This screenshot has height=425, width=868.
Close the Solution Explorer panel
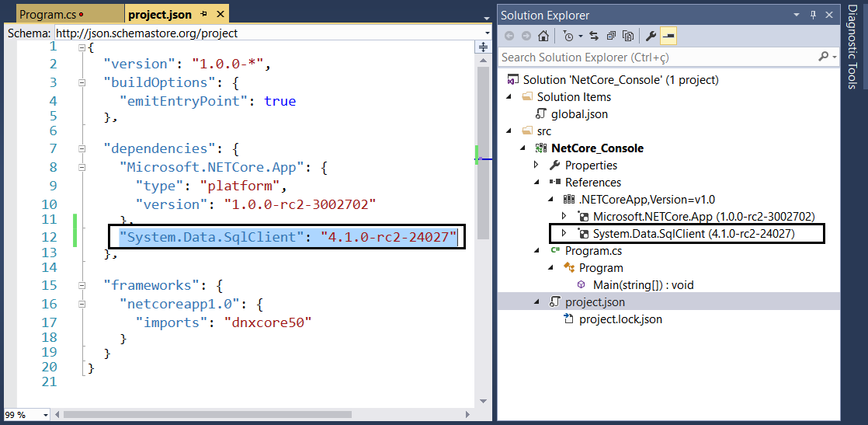pyautogui.click(x=829, y=15)
